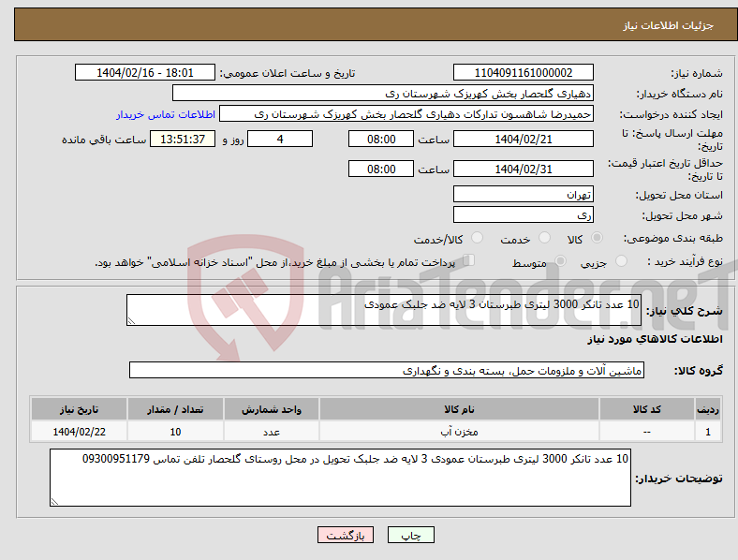
Task: Click the delivery city field ری
Action: tap(524, 214)
